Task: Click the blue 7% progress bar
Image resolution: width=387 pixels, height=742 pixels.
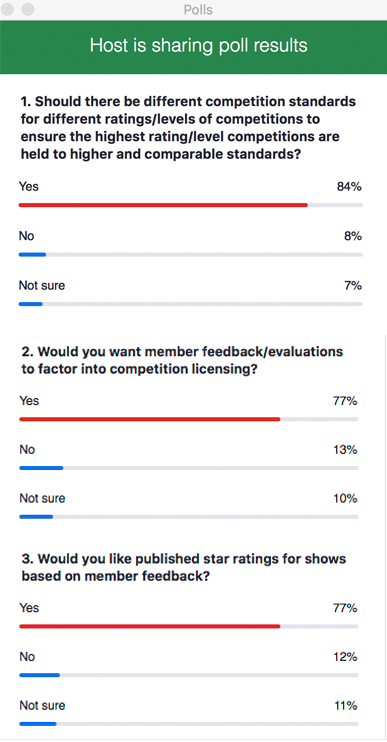Action: point(31,304)
